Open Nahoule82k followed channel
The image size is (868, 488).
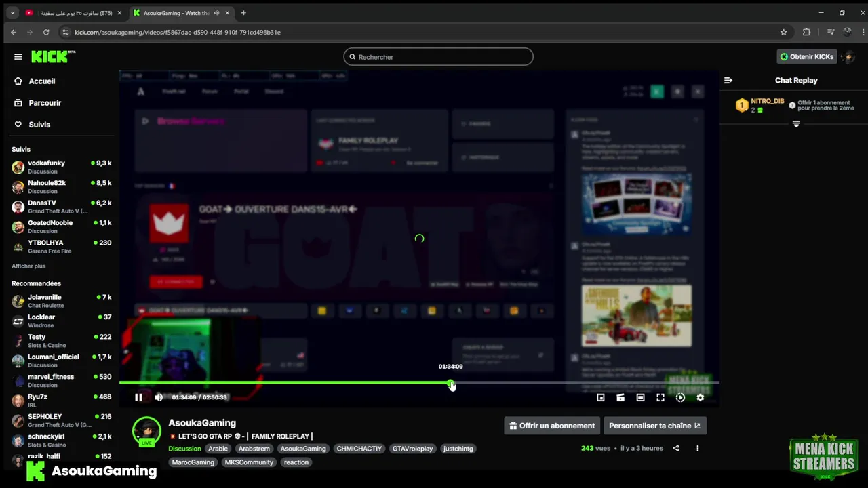(61, 186)
